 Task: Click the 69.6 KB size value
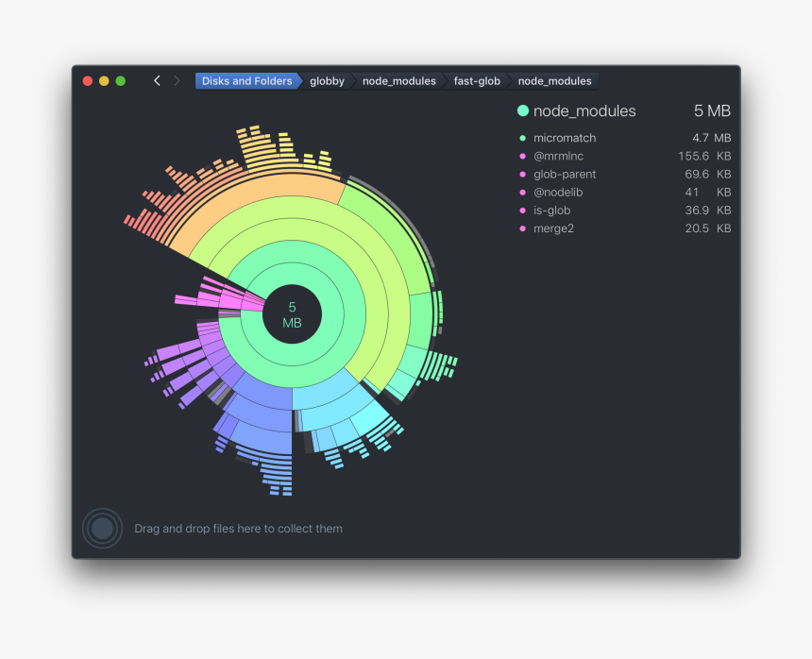[708, 174]
